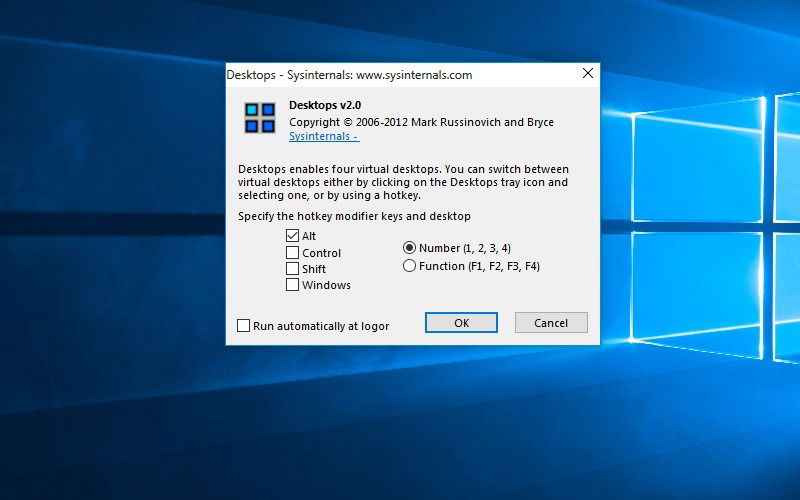Confirm settings with the OK button
The image size is (800, 500).
point(461,322)
